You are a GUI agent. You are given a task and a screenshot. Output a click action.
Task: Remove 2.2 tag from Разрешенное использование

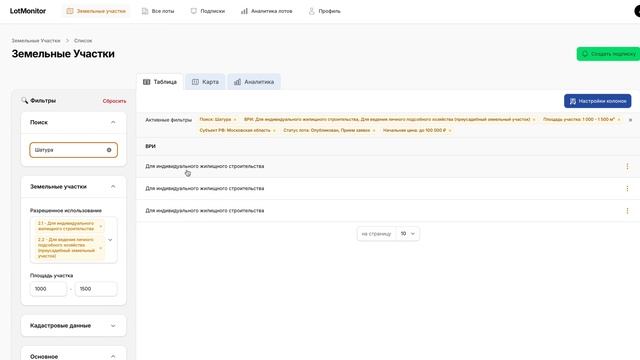(x=101, y=248)
